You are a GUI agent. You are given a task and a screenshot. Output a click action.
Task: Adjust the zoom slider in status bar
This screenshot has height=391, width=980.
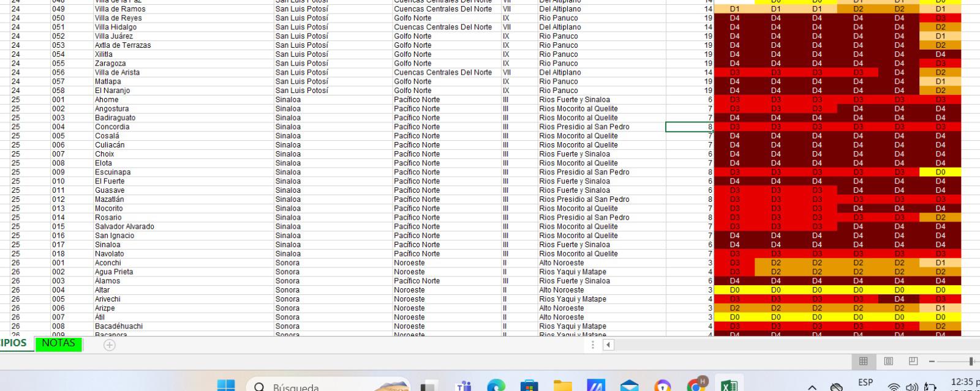coord(970,361)
